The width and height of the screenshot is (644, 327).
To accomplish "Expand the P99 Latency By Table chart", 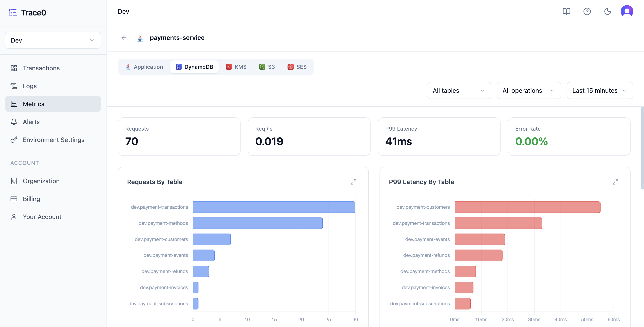I will 615,182.
